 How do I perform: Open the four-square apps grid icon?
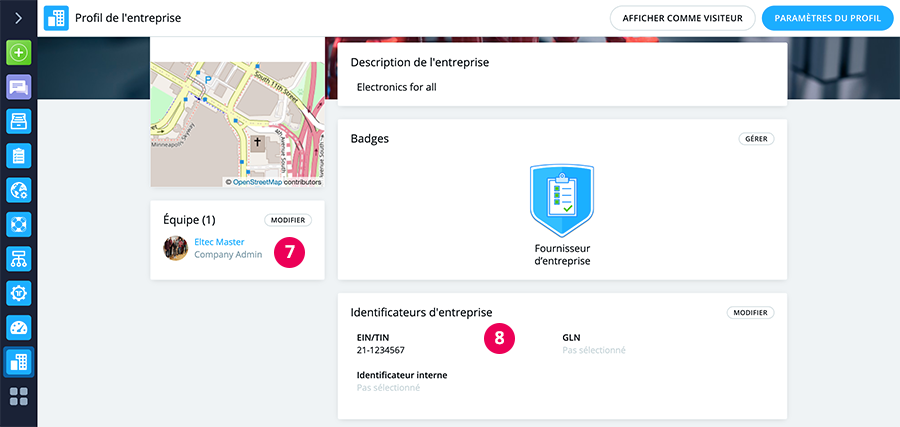(18, 397)
